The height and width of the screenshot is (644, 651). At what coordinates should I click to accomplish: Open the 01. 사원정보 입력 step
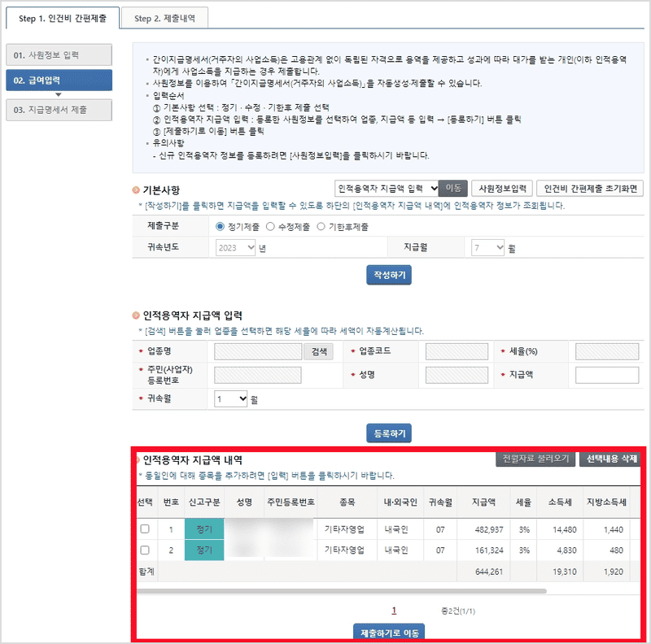(60, 55)
